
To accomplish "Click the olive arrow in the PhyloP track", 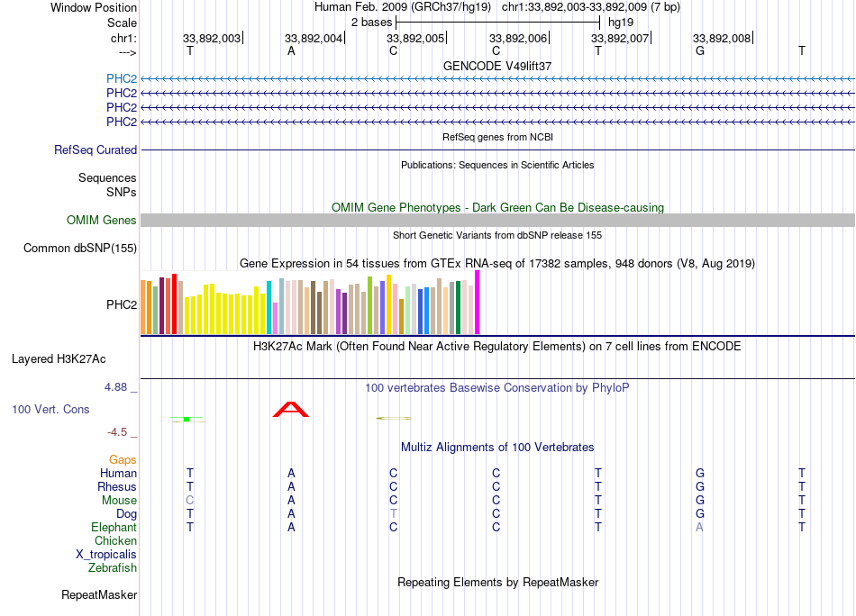I will (394, 418).
